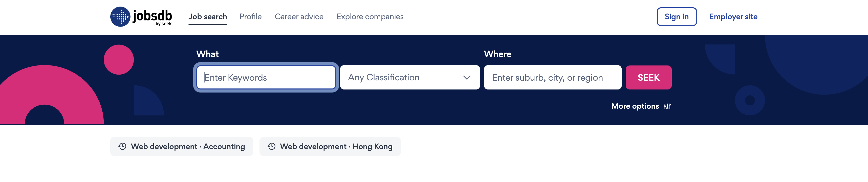Viewport: 868px width, 182px height.
Task: Open the Job search tab
Action: click(x=208, y=16)
